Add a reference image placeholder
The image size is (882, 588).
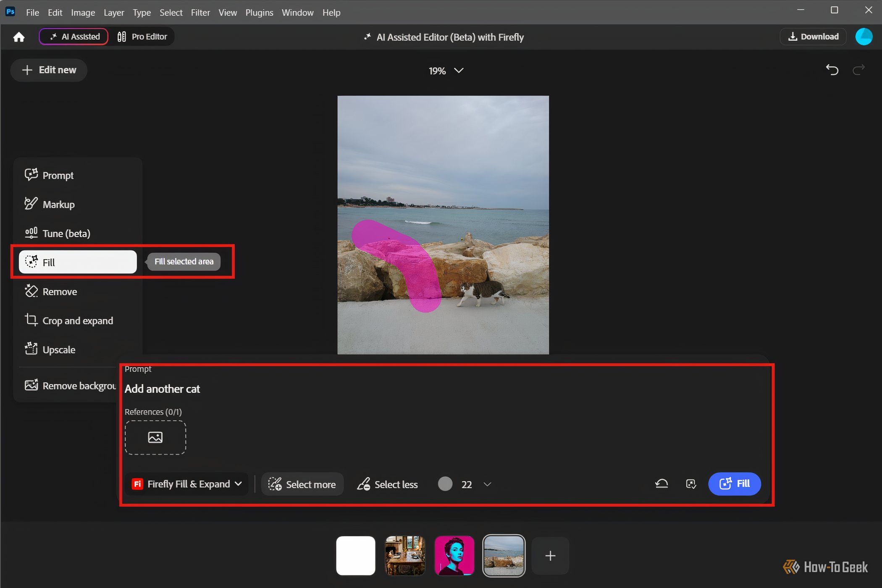pos(155,438)
